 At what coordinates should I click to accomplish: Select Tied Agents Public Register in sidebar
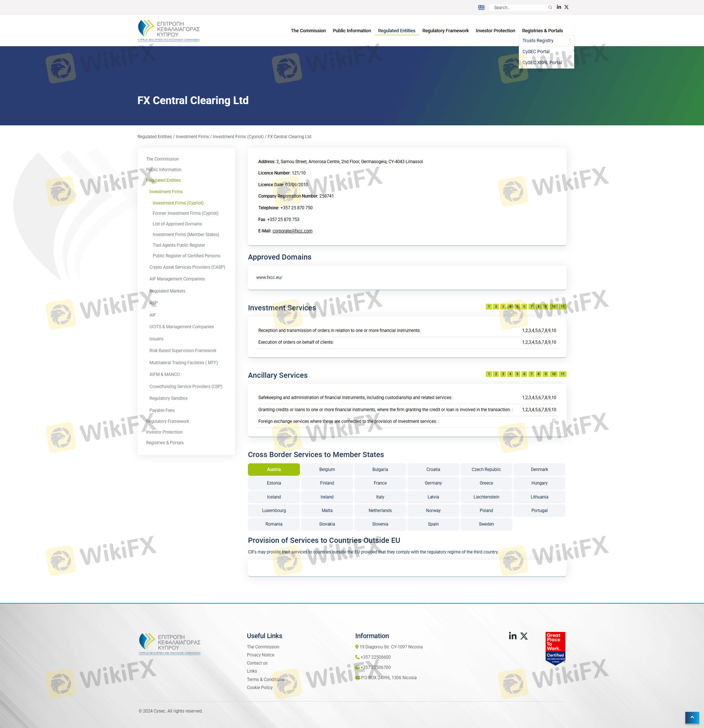[179, 245]
